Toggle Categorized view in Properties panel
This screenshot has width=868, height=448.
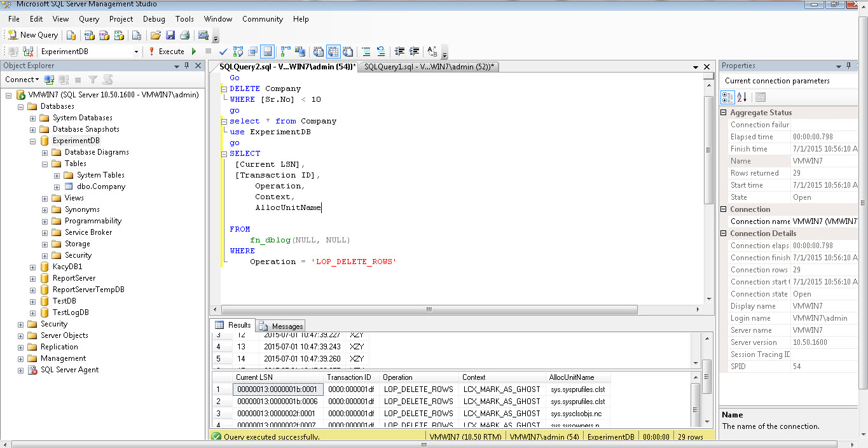pos(729,97)
